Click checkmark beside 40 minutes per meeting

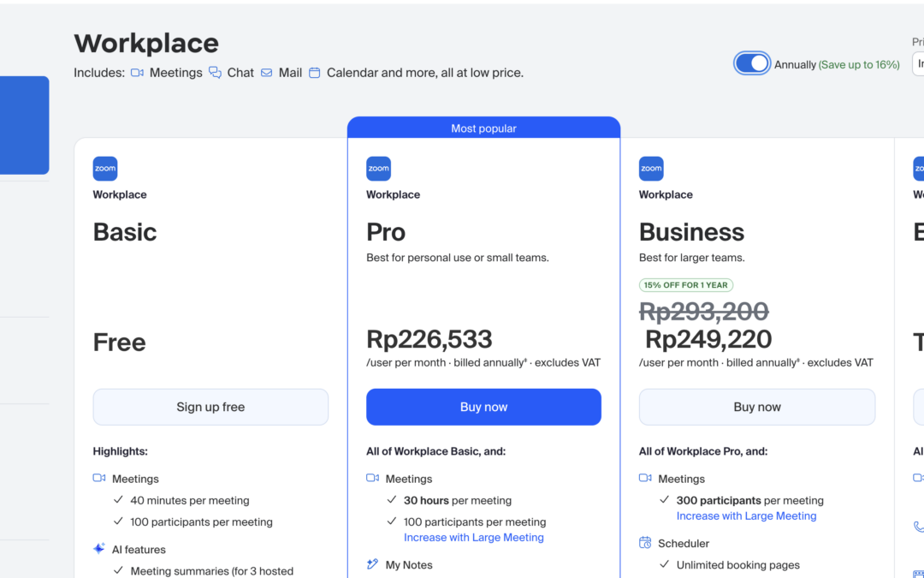(x=118, y=499)
